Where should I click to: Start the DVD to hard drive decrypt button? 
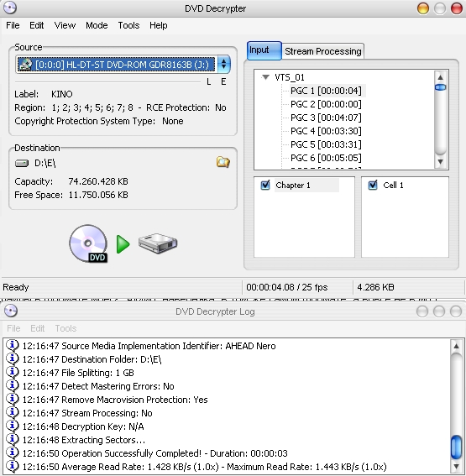123,243
